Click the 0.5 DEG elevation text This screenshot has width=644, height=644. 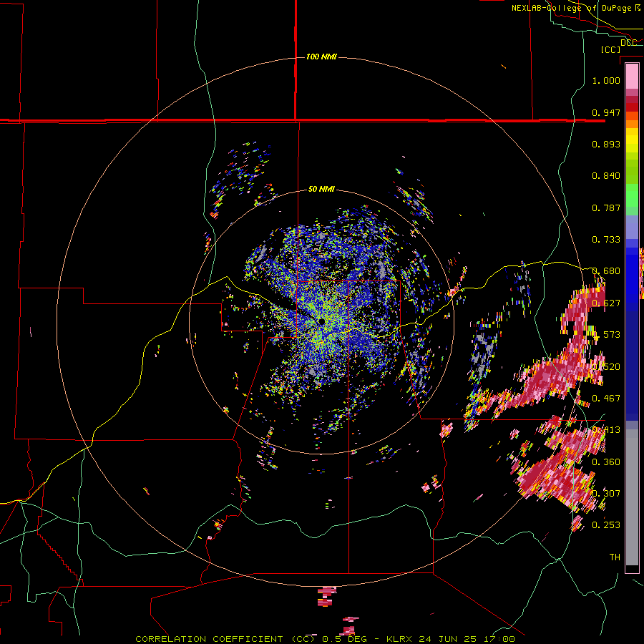click(x=344, y=639)
